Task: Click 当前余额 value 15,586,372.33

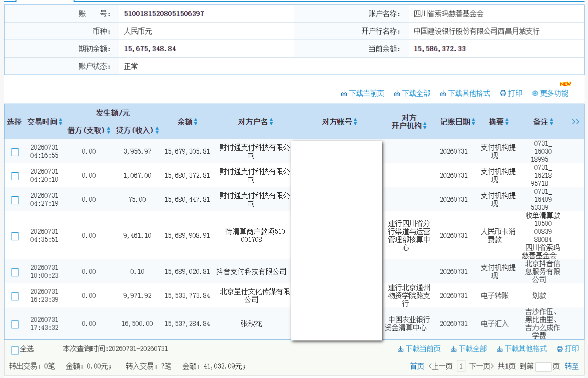Action: tap(439, 49)
